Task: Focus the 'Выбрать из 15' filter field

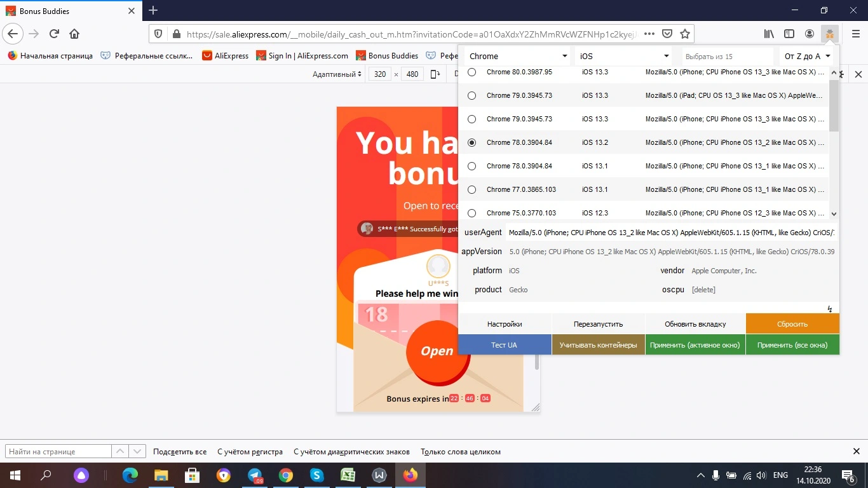Action: pyautogui.click(x=728, y=57)
